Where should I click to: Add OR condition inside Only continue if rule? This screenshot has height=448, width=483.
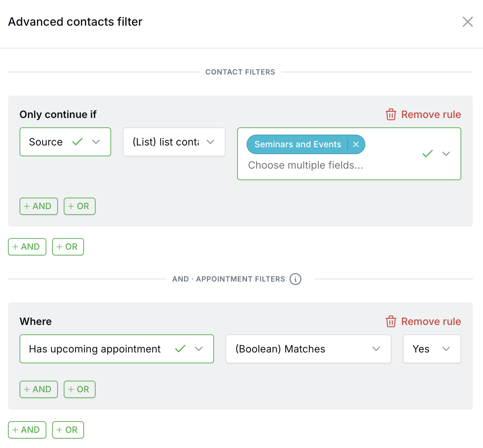(x=80, y=206)
